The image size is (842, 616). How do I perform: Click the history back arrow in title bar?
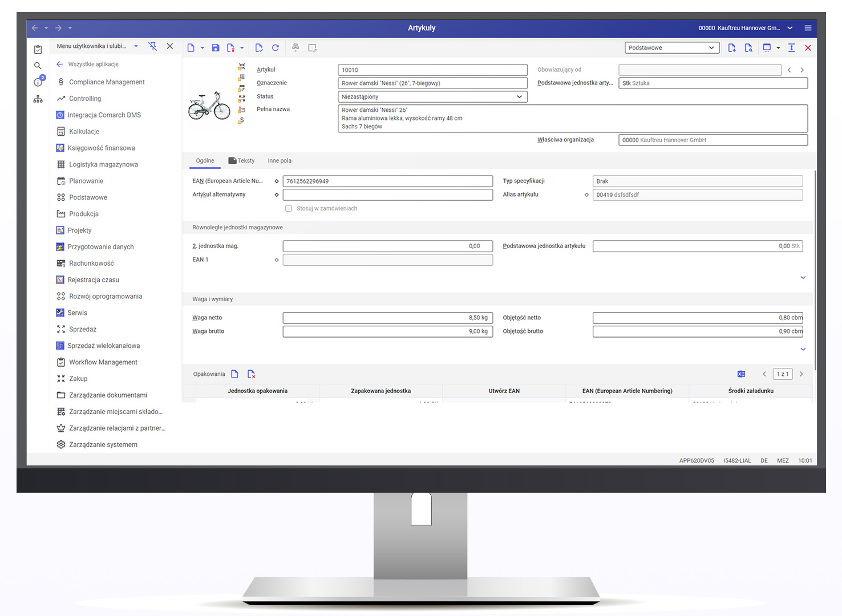(35, 28)
